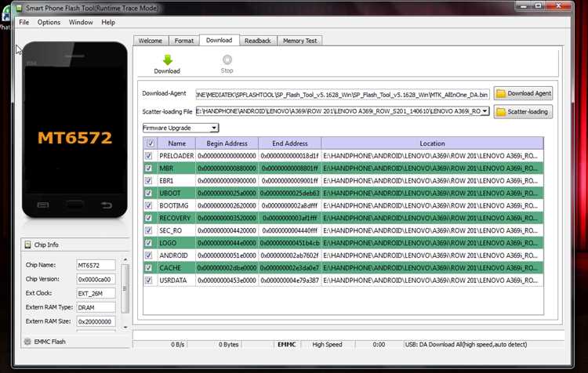Uncheck the PRELOADER partition checkbox
This screenshot has width=588, height=373.
click(148, 156)
